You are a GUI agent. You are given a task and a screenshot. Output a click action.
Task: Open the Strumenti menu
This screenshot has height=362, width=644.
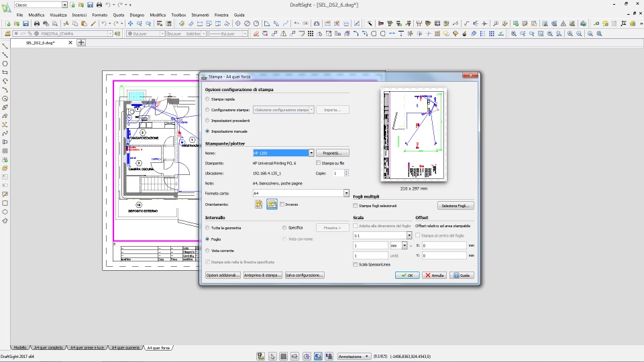point(200,14)
